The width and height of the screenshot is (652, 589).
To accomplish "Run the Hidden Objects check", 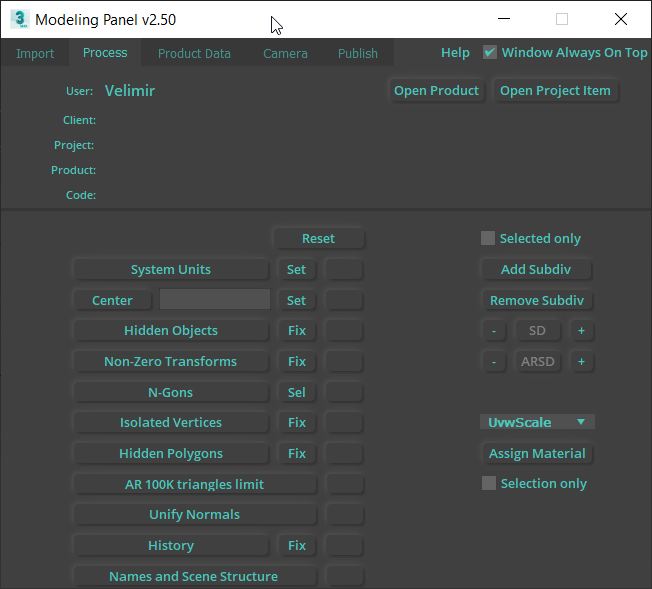I will pyautogui.click(x=171, y=331).
